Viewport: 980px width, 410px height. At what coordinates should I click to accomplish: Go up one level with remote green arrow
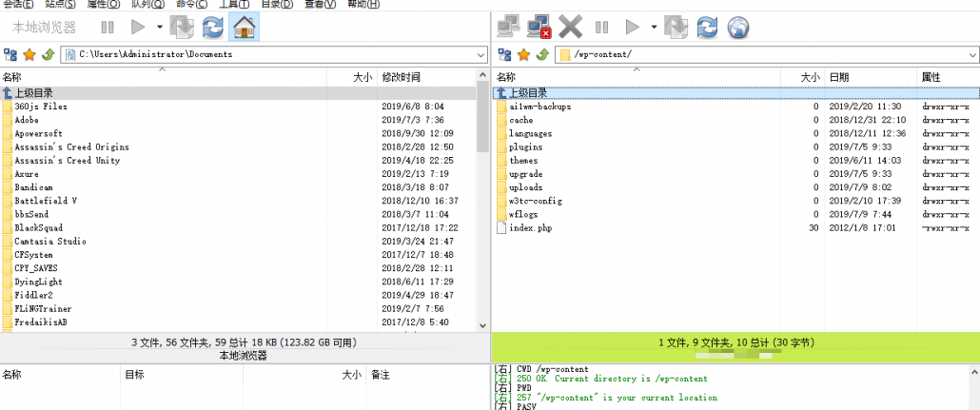pyautogui.click(x=542, y=54)
